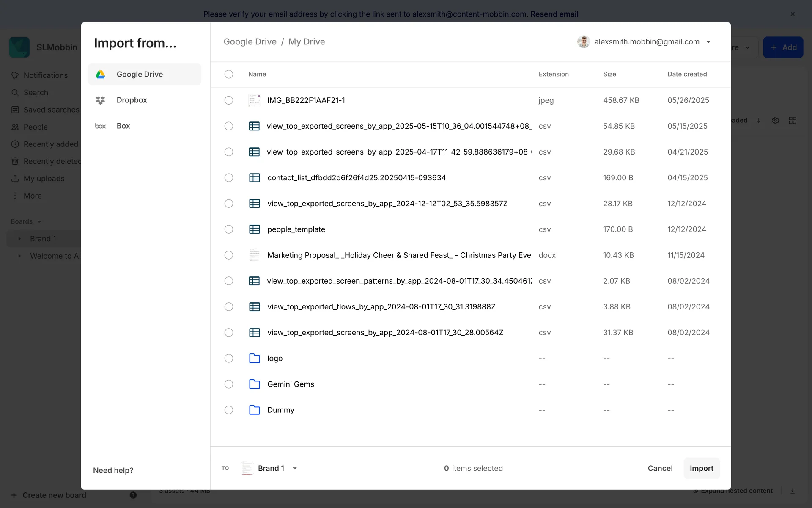Screen dimensions: 812x508
Task: Click the Dropbox logo icon
Action: [100, 100]
